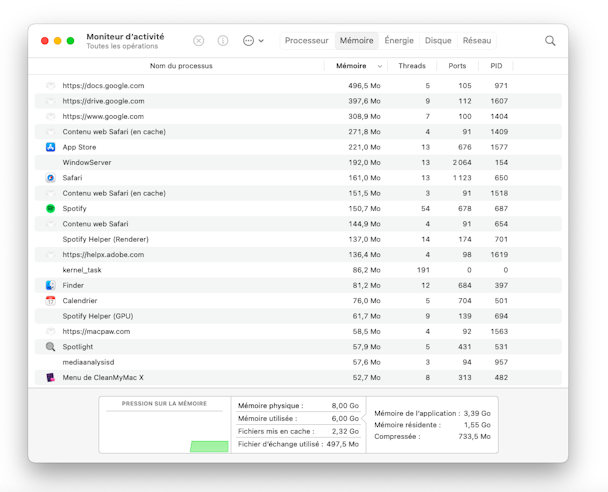The height and width of the screenshot is (492, 608).
Task: Click the Safari process icon
Action: click(x=50, y=178)
